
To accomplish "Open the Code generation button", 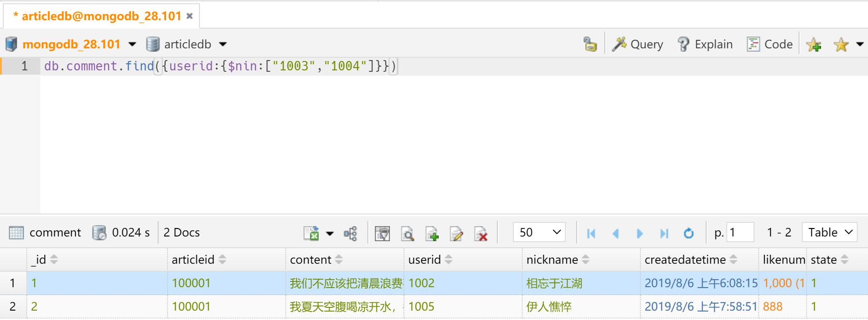I will click(x=770, y=44).
